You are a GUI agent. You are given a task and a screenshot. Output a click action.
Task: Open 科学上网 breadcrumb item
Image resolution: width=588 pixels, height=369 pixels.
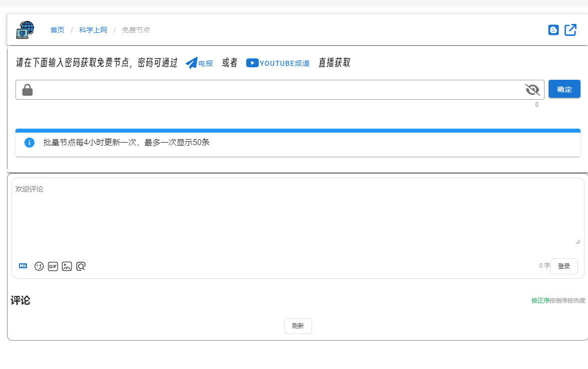click(93, 30)
